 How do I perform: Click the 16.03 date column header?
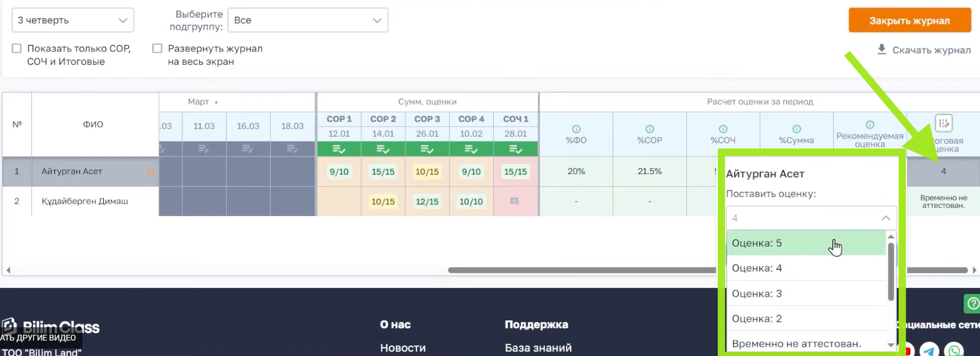[x=248, y=126]
